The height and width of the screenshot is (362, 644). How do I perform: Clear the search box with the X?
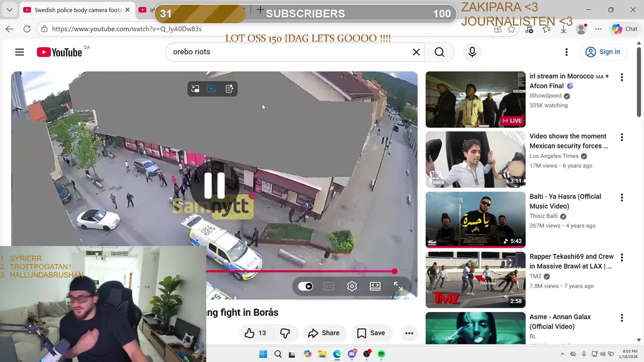tap(416, 52)
